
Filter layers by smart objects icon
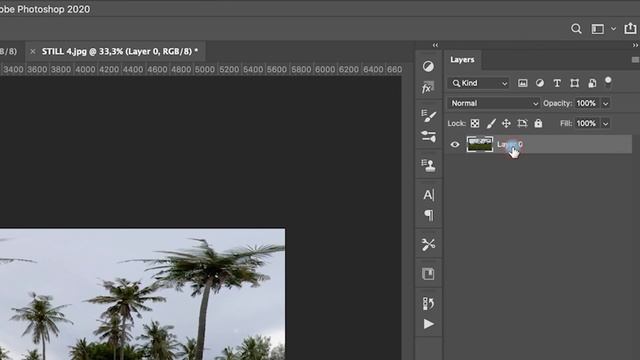pyautogui.click(x=592, y=83)
